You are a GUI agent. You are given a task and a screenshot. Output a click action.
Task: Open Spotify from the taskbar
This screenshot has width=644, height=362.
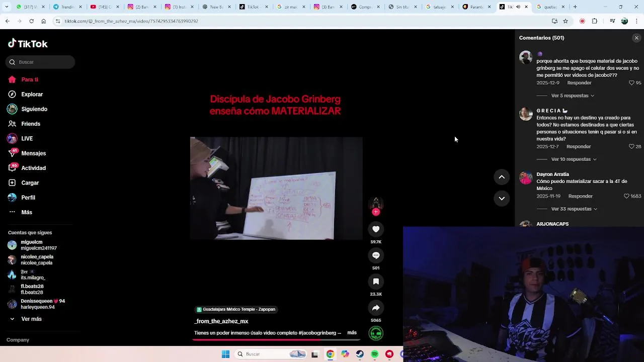pyautogui.click(x=374, y=354)
